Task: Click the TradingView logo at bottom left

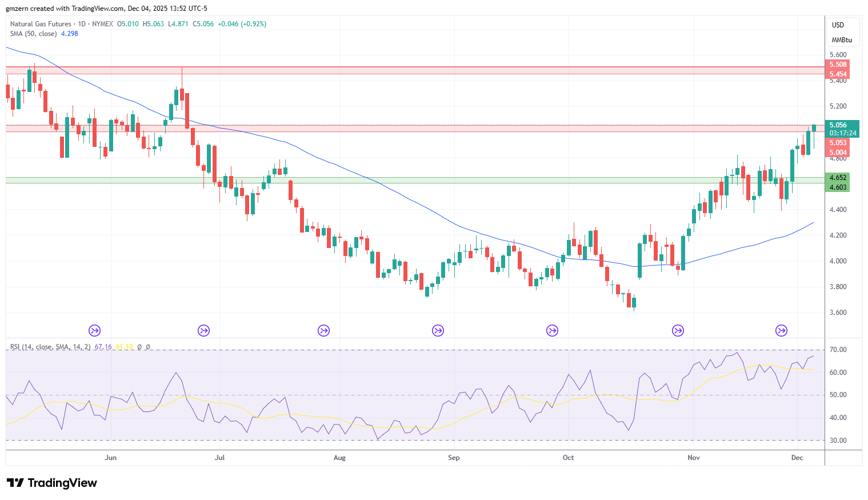Action: [x=52, y=483]
